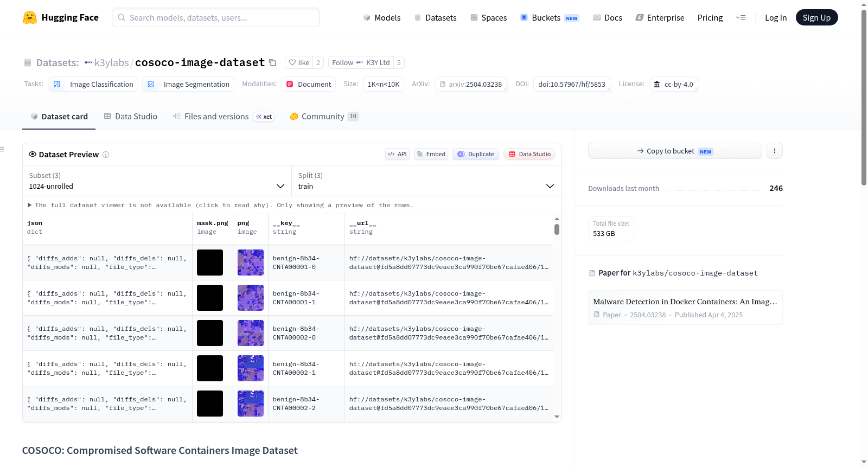The height and width of the screenshot is (467, 868).
Task: Switch to Files and versions tab
Action: pos(224,116)
